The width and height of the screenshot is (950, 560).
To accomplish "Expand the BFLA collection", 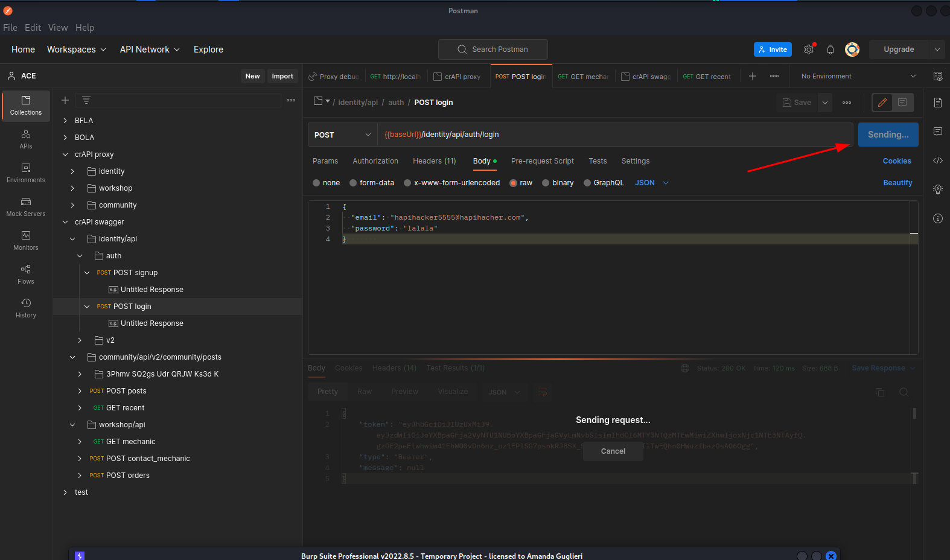I will [x=65, y=121].
